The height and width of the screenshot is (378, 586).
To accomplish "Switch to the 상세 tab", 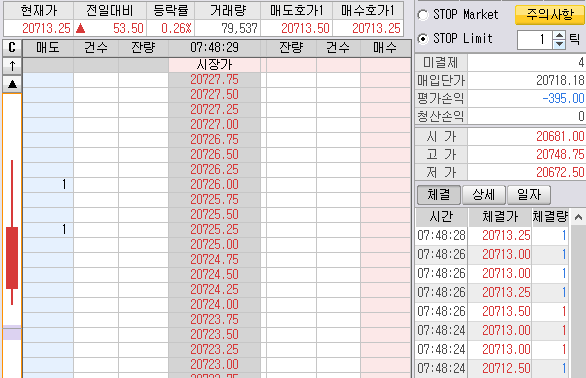I will [484, 195].
